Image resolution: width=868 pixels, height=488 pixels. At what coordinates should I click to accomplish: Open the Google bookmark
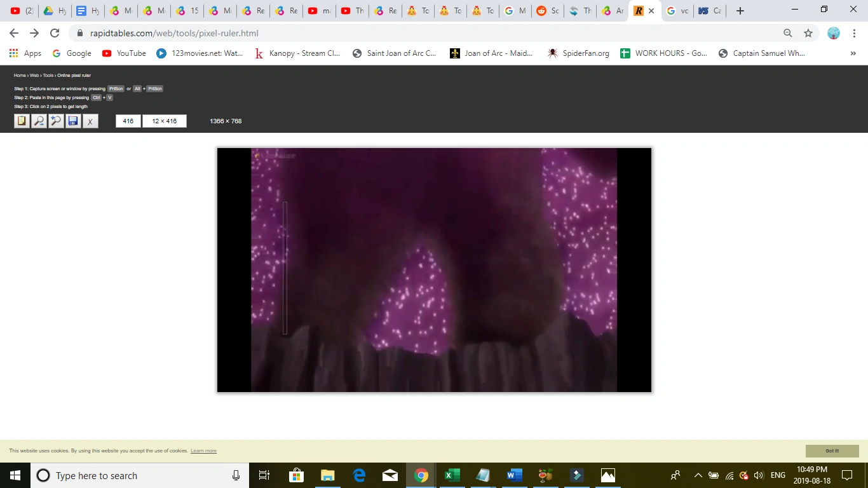point(72,53)
